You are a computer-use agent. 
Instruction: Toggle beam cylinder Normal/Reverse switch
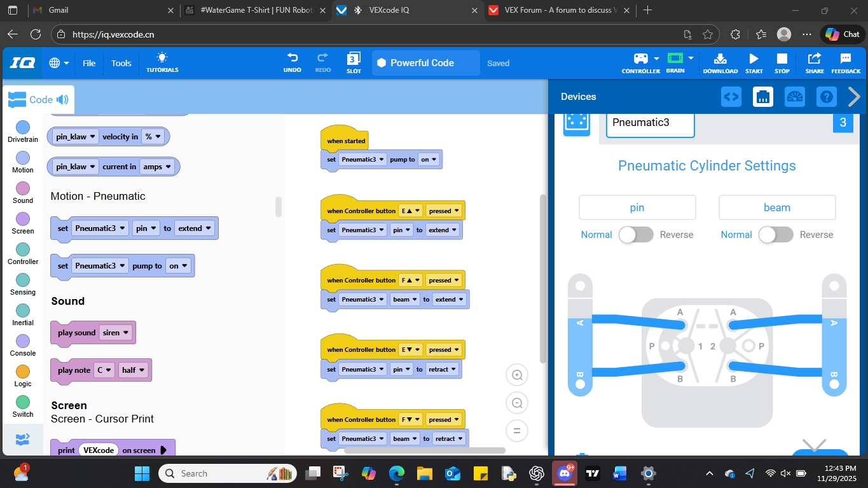tap(776, 235)
